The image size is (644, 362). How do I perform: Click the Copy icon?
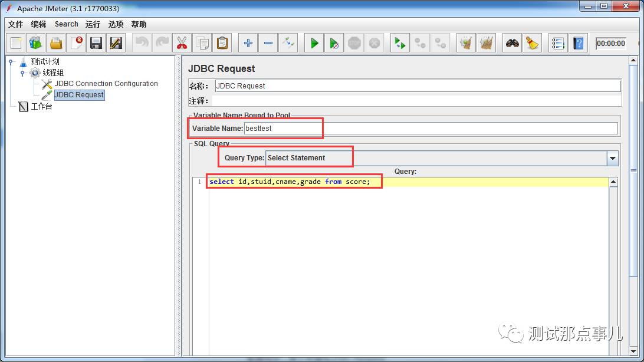202,42
